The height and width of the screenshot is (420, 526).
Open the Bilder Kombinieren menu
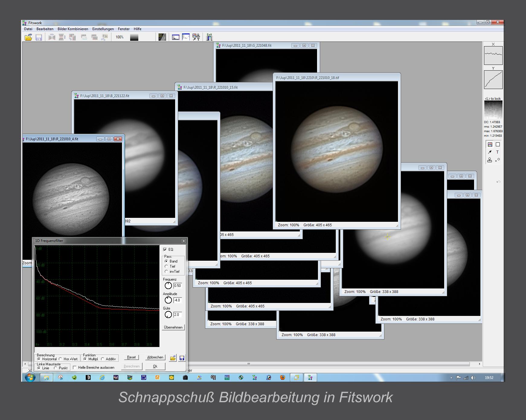point(73,29)
